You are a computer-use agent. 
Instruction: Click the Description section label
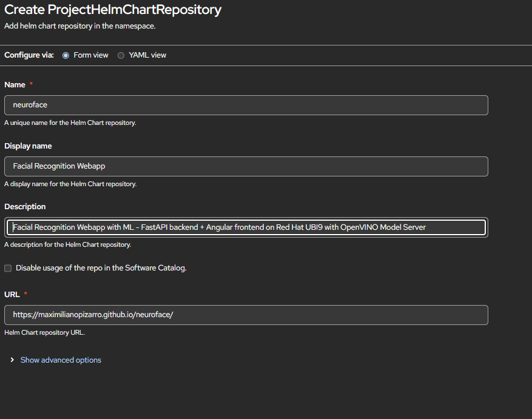24,206
